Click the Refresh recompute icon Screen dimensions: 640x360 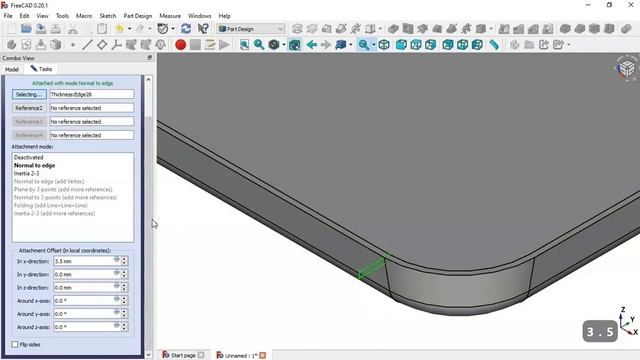pyautogui.click(x=186, y=29)
